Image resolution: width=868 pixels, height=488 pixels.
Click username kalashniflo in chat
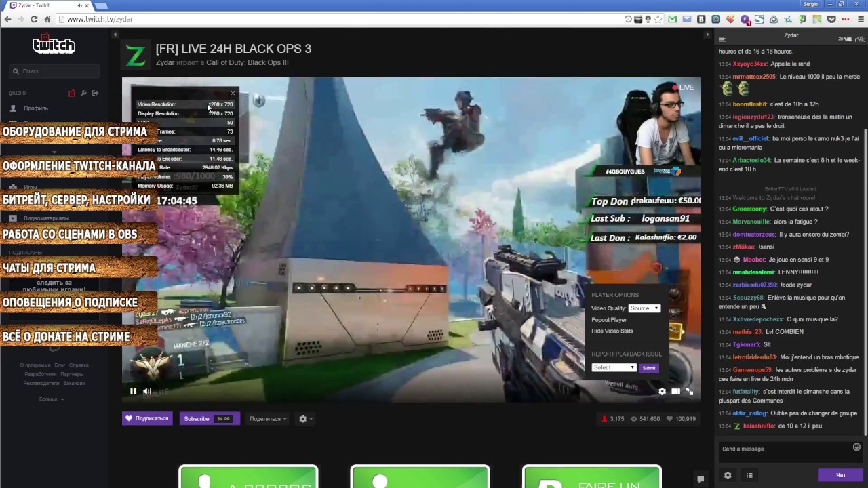(759, 426)
